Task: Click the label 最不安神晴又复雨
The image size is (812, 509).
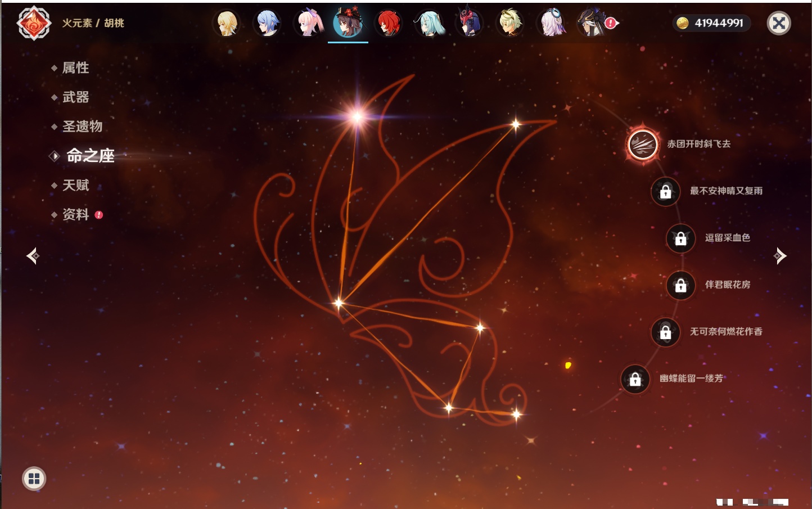Action: 726,191
